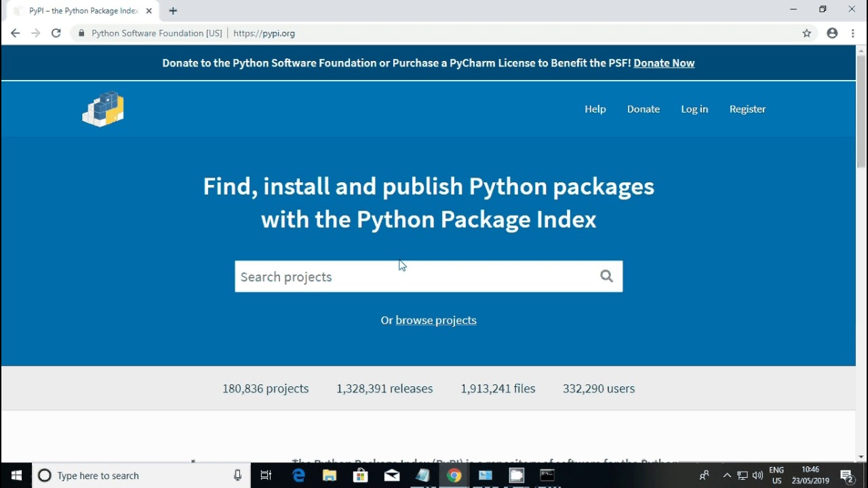View the site security lock info
868x488 pixels.
tap(81, 33)
